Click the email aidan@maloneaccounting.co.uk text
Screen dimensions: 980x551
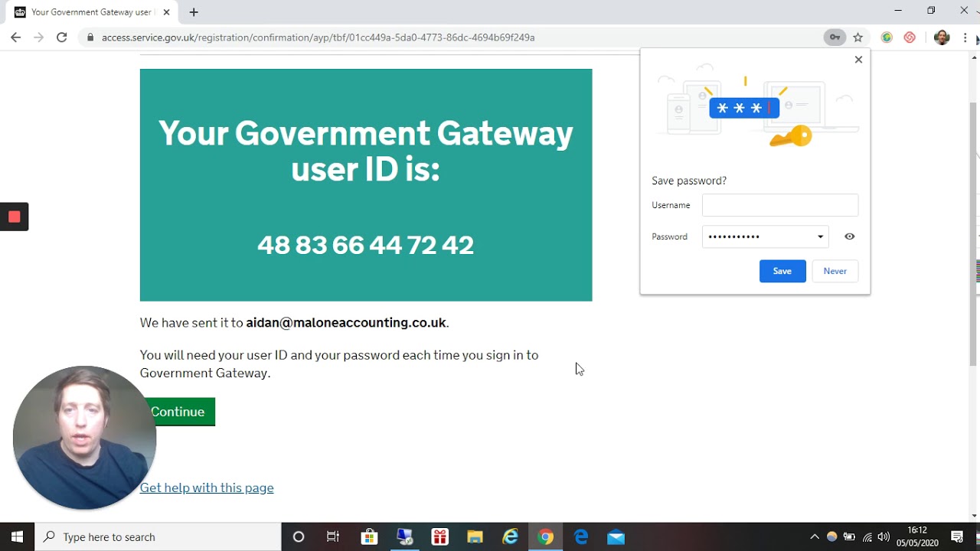pos(346,323)
